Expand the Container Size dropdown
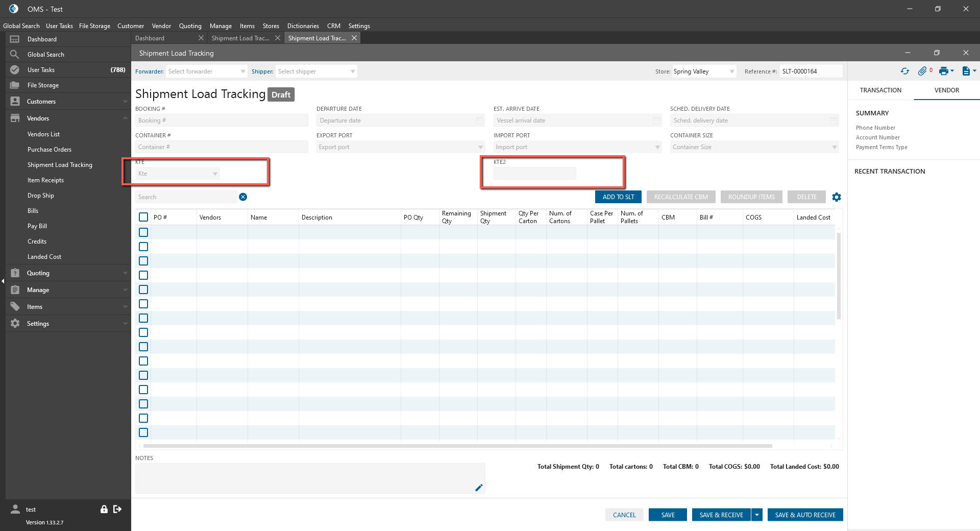 754,147
